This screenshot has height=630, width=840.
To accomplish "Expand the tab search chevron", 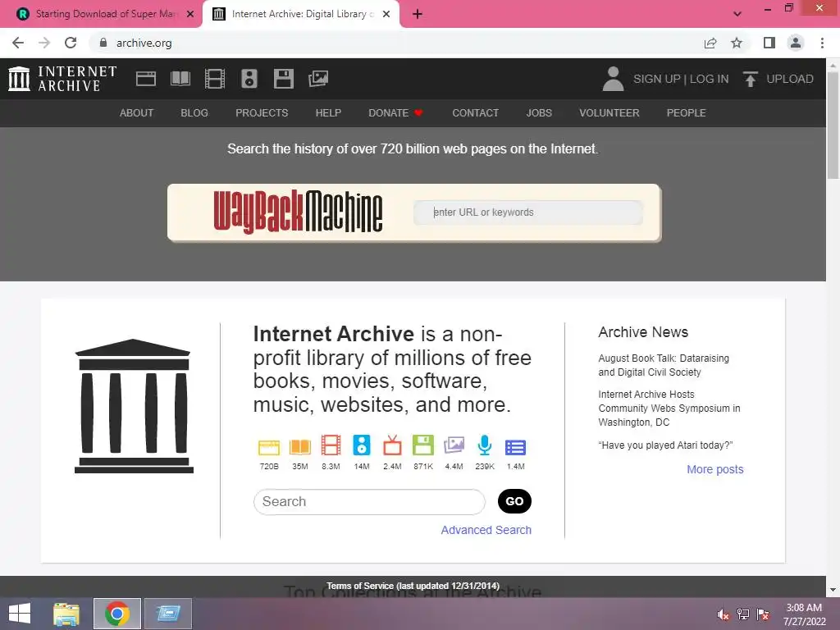I will [737, 14].
